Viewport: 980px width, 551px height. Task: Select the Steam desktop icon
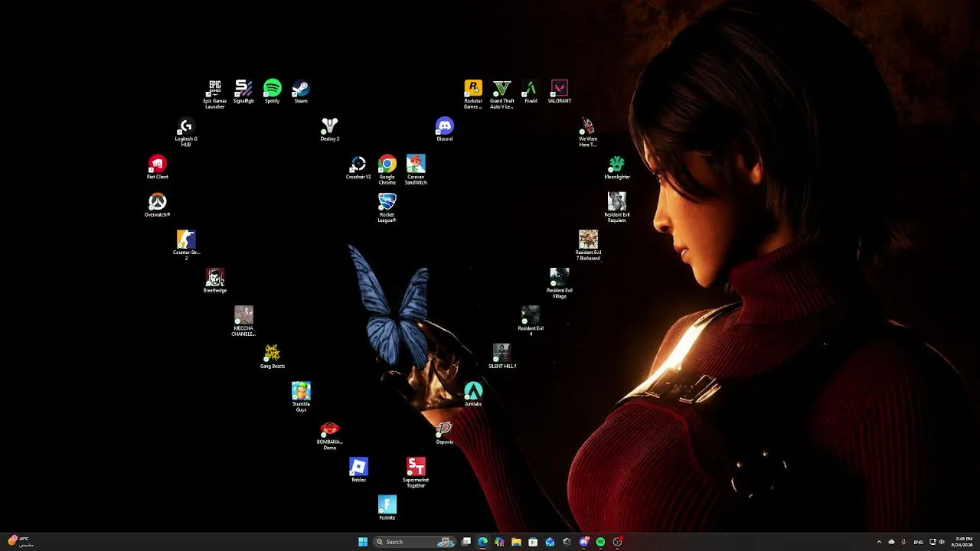click(301, 91)
